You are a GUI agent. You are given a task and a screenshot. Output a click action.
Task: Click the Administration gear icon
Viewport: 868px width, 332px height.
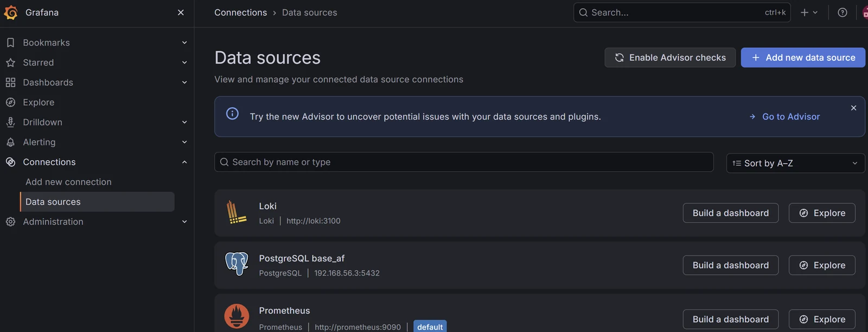click(x=10, y=221)
